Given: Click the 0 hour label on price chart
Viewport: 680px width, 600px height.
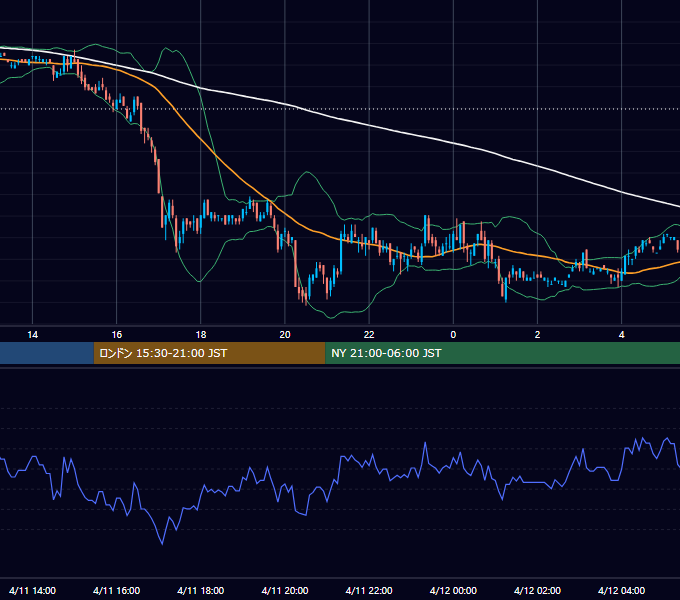Looking at the screenshot, I should pos(453,335).
